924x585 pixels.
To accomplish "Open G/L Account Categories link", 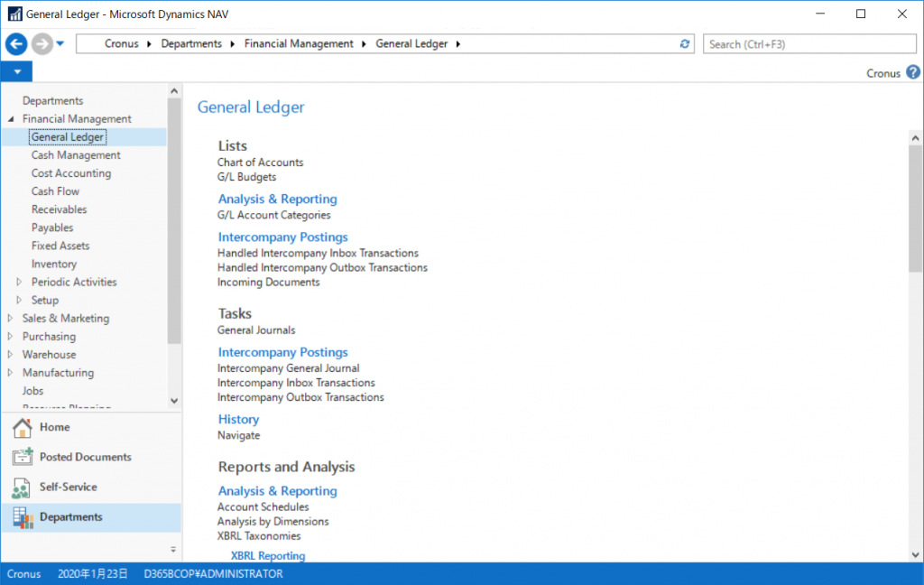I will 274,215.
